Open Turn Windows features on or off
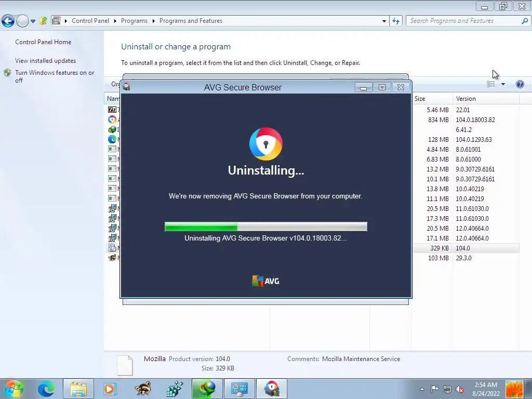The width and height of the screenshot is (532, 399). click(54, 76)
